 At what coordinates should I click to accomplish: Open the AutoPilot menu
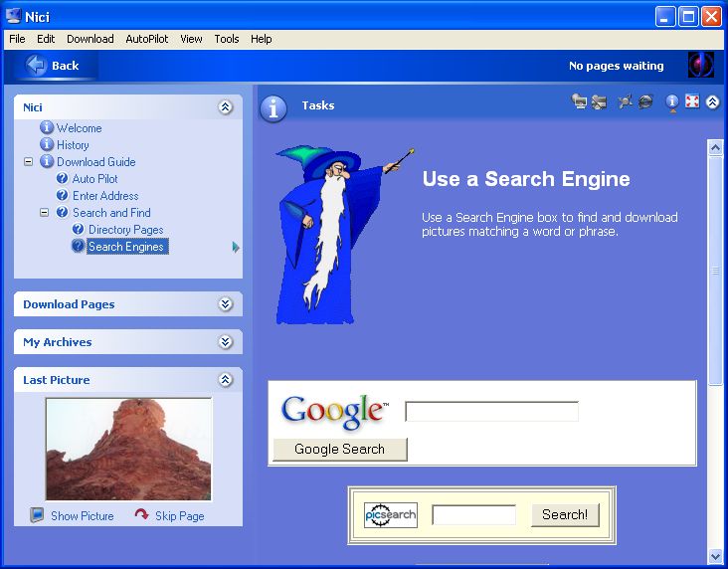(x=147, y=39)
